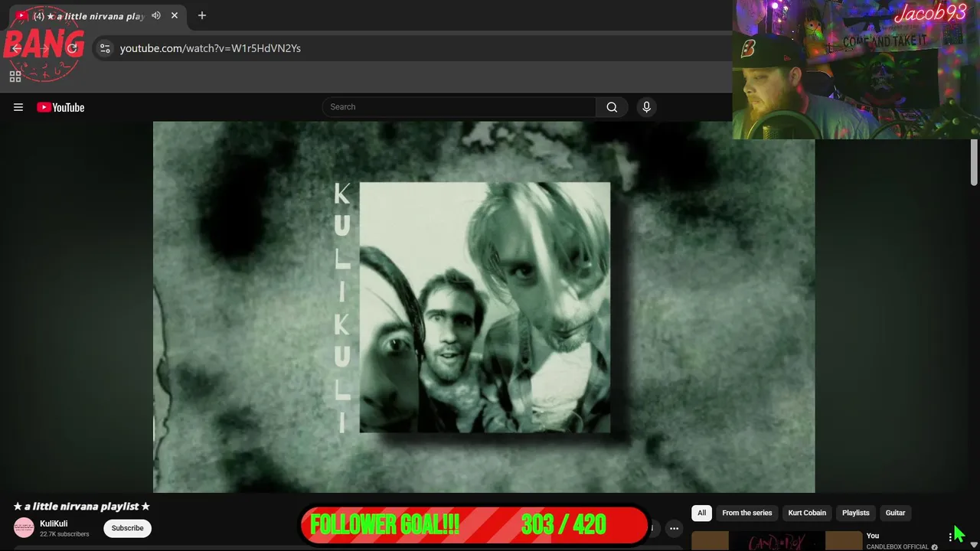This screenshot has height=551, width=980.
Task: Go to the YouTube home logo
Action: pos(60,107)
